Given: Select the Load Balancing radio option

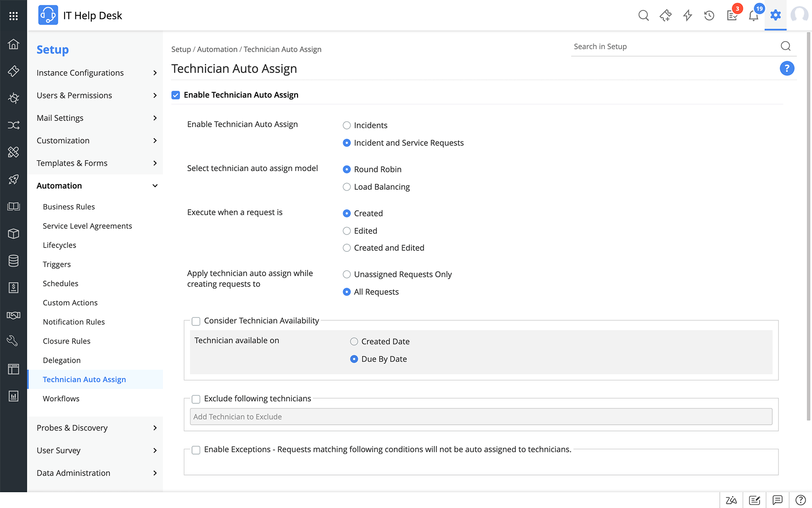Looking at the screenshot, I should point(347,187).
